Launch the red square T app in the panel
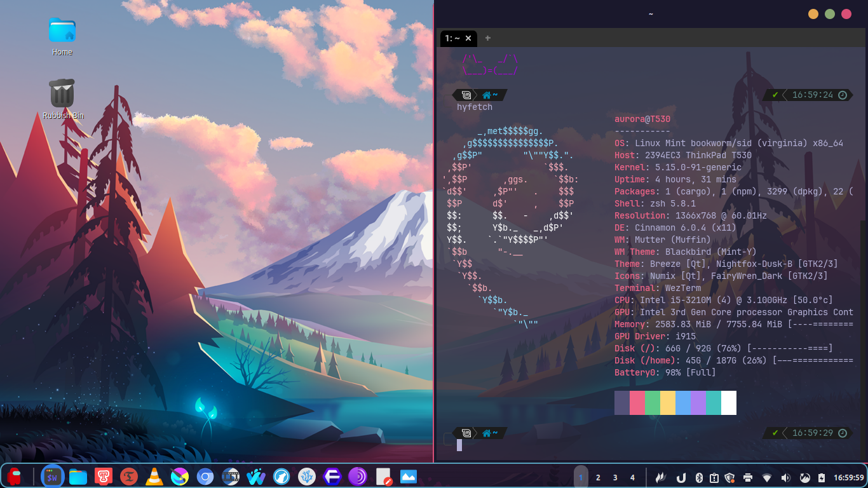Screen dimensions: 868x488 104,476
